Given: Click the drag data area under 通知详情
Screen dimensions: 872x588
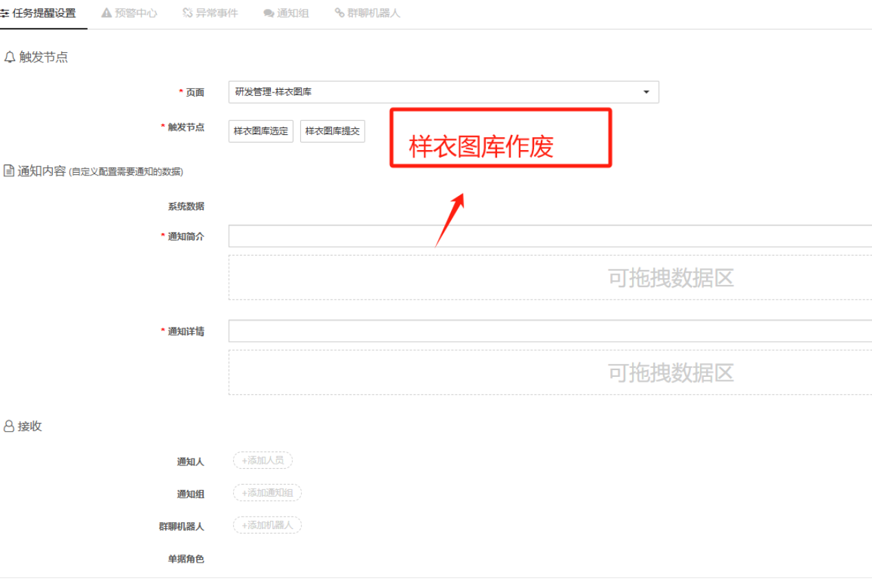Looking at the screenshot, I should (550, 372).
